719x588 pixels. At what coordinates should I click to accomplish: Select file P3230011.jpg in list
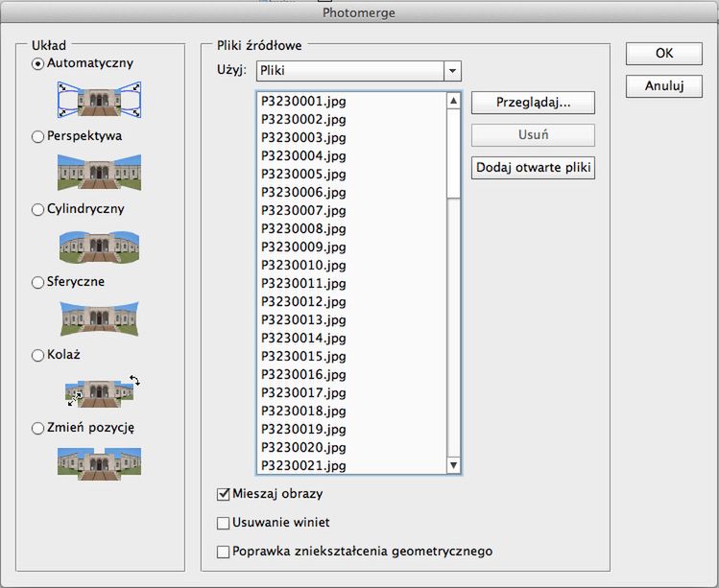point(351,284)
